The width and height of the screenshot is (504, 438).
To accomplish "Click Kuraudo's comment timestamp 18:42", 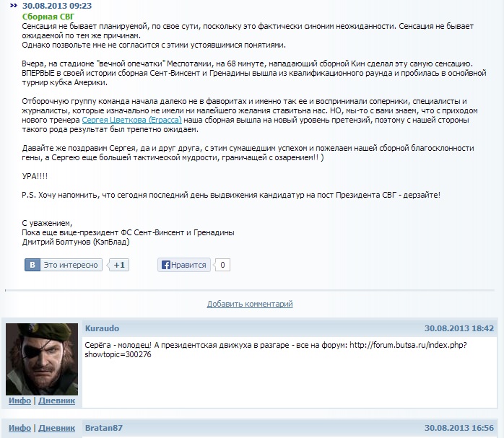I will (459, 328).
